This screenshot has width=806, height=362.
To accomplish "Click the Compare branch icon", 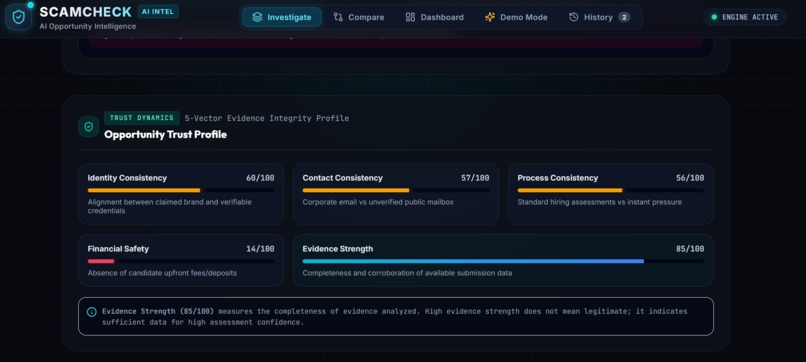I will tap(338, 17).
